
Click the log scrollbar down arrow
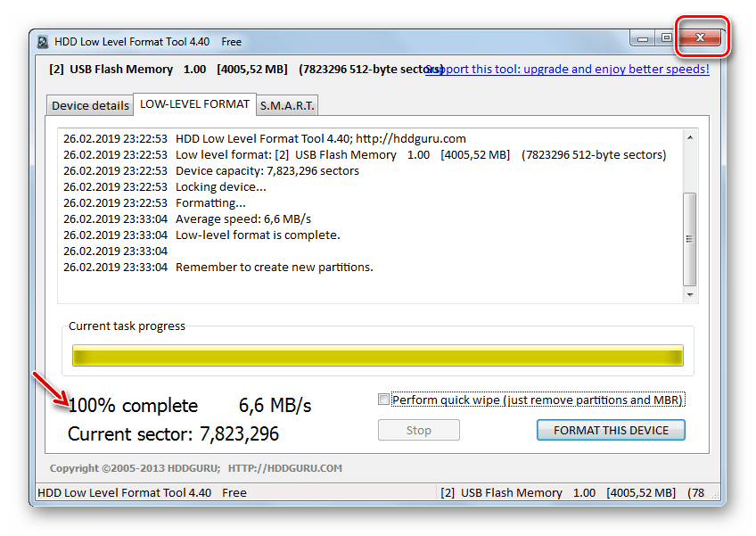[x=690, y=294]
